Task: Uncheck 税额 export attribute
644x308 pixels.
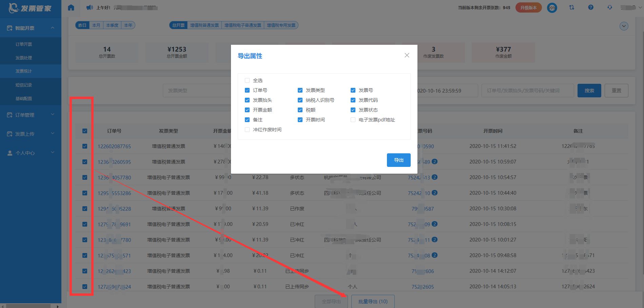Action: point(300,110)
